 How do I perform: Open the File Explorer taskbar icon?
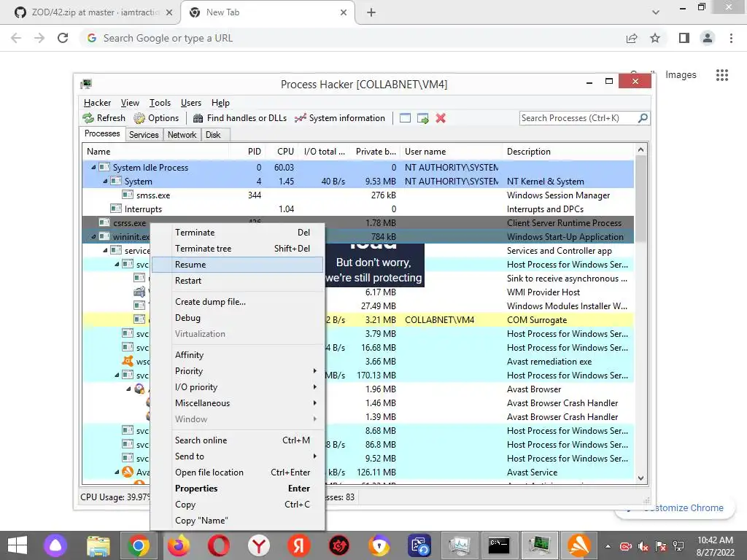coord(98,545)
